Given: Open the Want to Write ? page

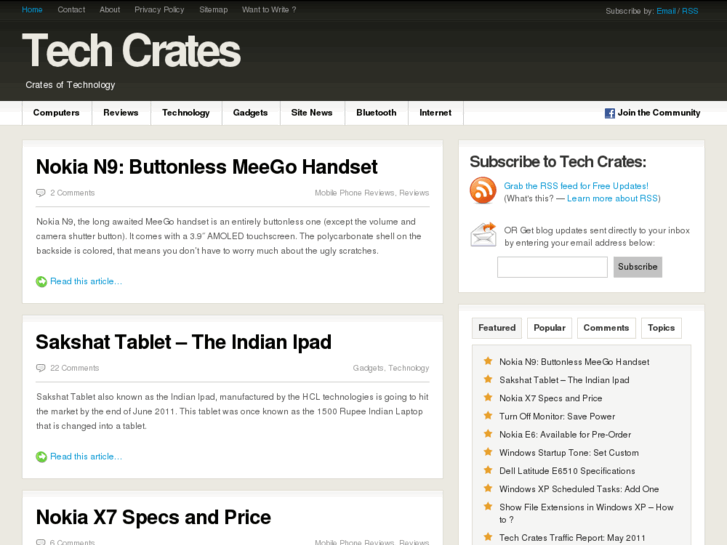Looking at the screenshot, I should [x=269, y=9].
